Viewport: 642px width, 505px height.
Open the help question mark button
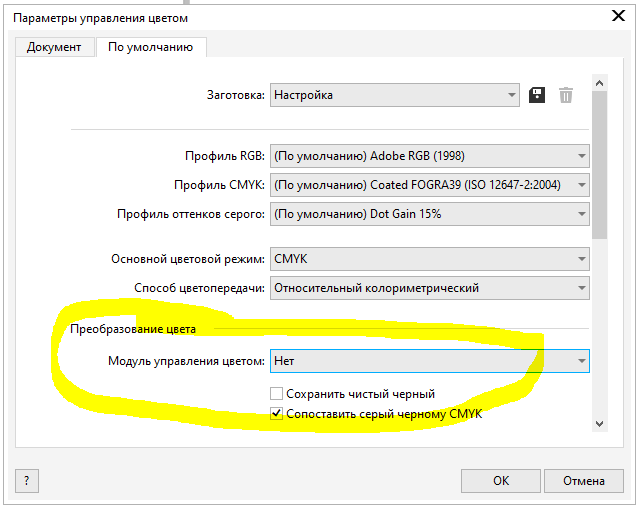coord(27,480)
